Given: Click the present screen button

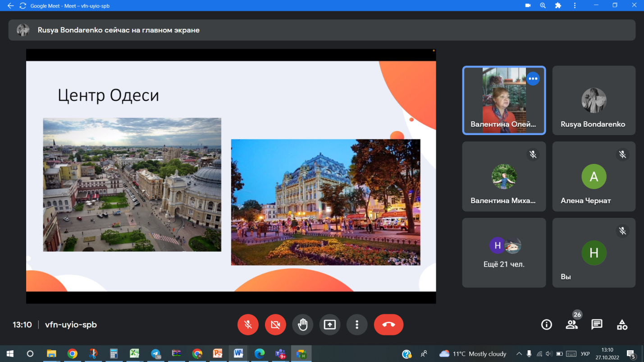Looking at the screenshot, I should [330, 325].
